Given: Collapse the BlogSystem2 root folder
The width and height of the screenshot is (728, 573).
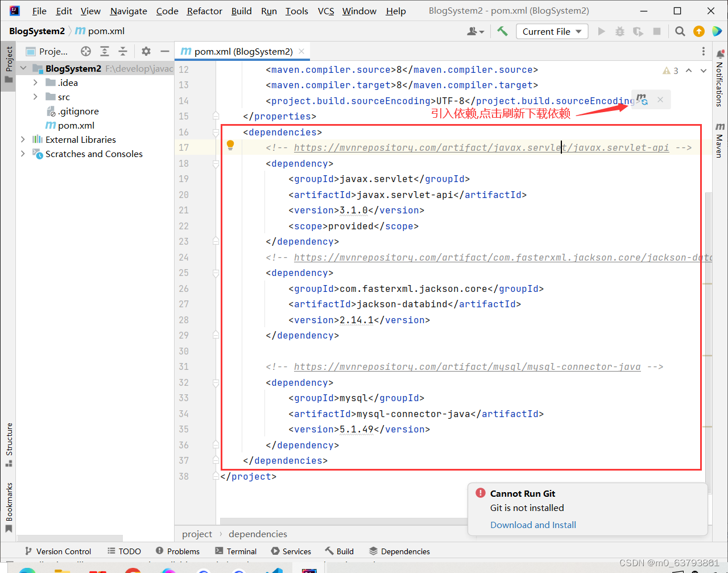Looking at the screenshot, I should 23,68.
